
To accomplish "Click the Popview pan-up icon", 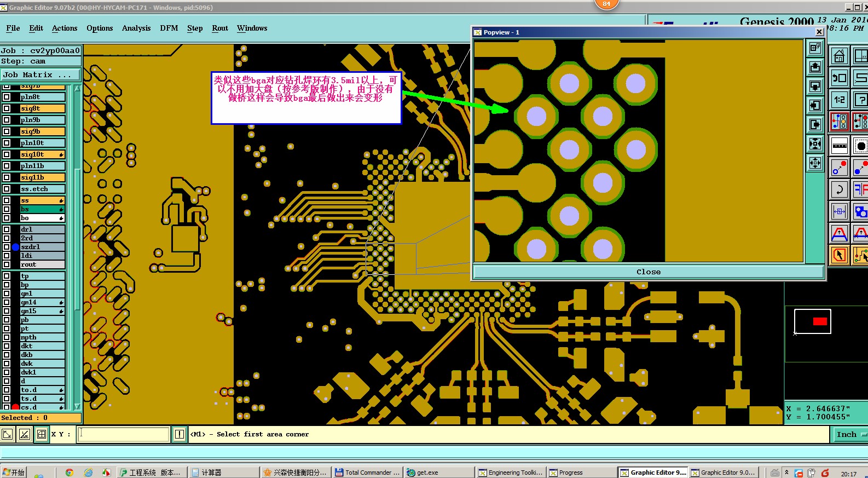I will coord(815,67).
